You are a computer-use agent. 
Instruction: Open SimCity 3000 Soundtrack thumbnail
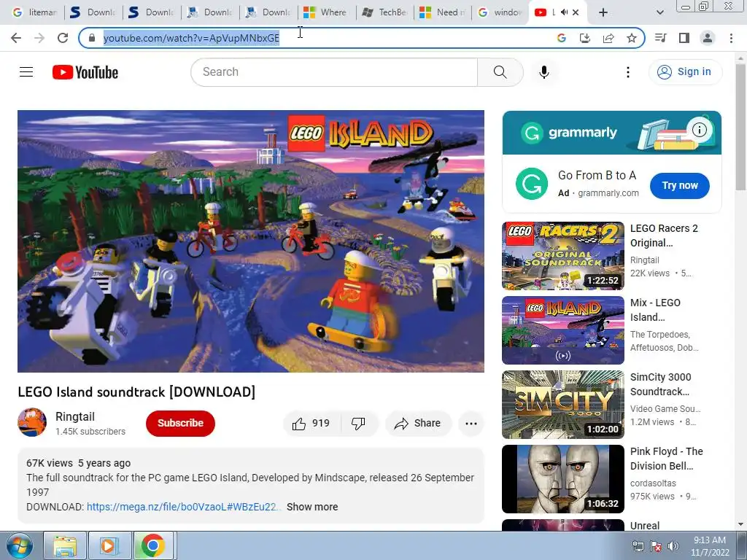tap(563, 404)
